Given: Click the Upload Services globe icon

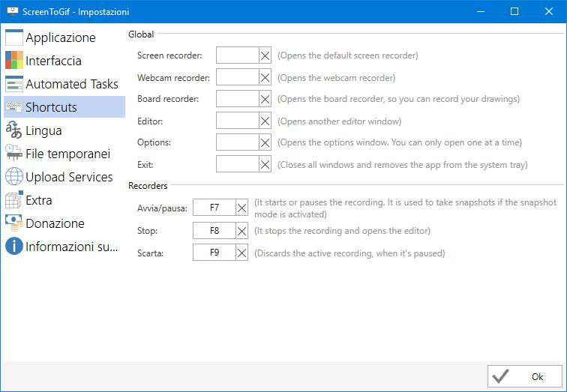Looking at the screenshot, I should click(14, 177).
